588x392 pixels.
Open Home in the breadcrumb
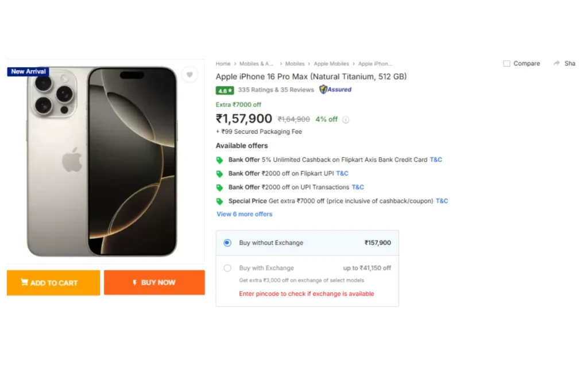point(223,64)
